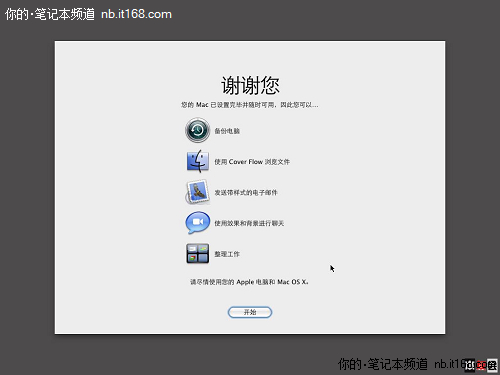Click the Spaces grid icon
Viewport: 500px width, 375px height.
(x=198, y=253)
